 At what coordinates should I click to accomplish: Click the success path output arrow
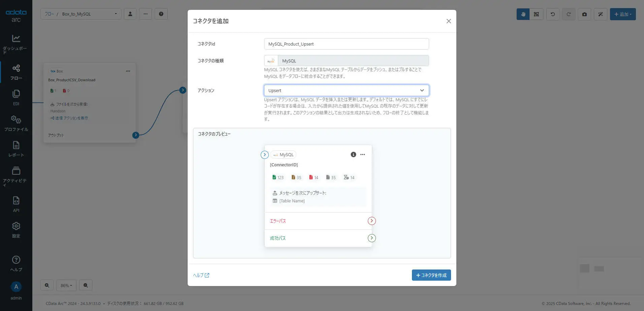pos(372,238)
